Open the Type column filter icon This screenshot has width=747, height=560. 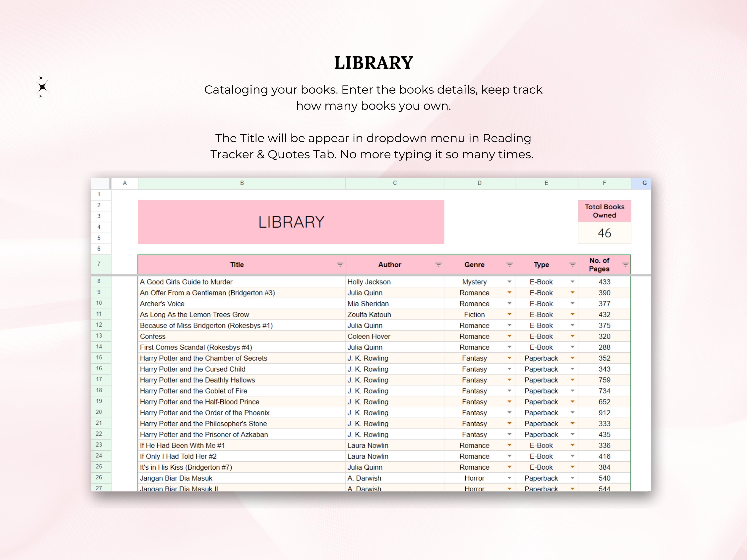pyautogui.click(x=572, y=265)
